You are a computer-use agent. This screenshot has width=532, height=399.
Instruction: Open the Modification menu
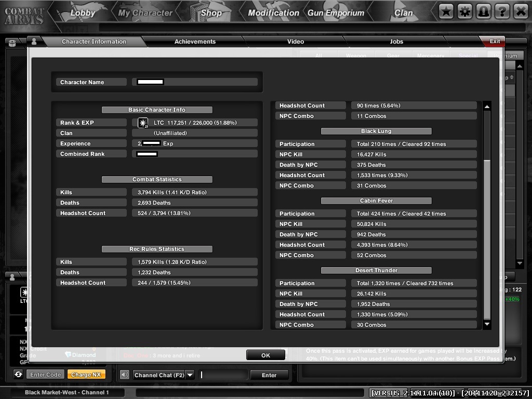[273, 13]
